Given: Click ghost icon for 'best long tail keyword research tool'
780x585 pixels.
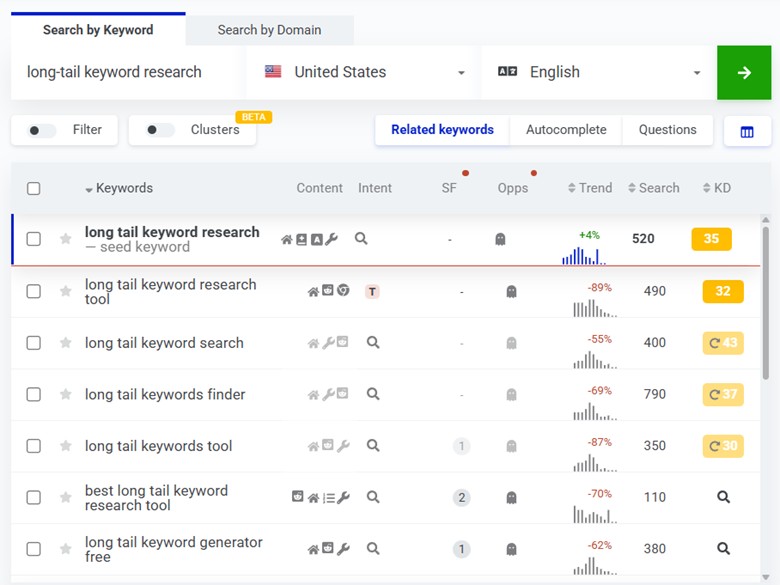Looking at the screenshot, I should [511, 498].
